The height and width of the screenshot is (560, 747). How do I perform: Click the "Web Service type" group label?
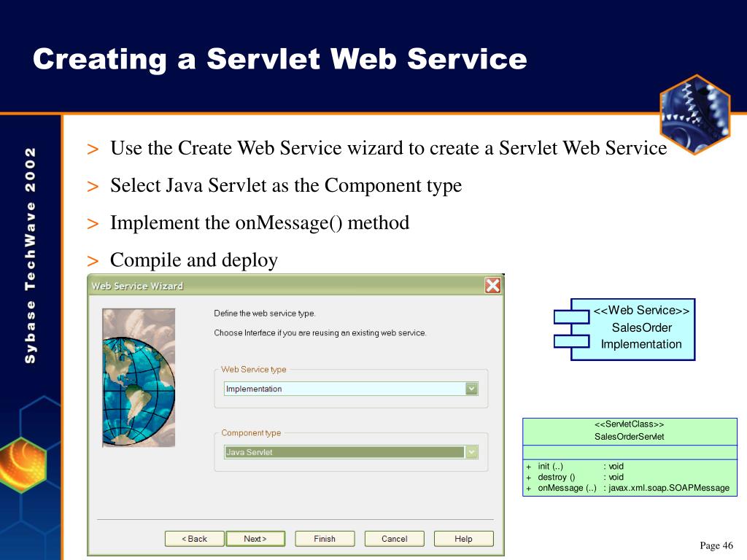253,370
